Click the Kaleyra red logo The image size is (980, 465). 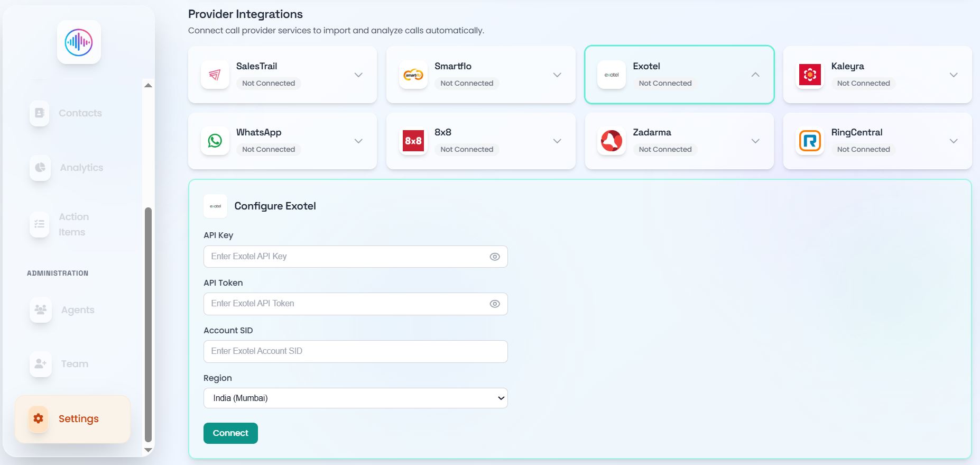810,75
